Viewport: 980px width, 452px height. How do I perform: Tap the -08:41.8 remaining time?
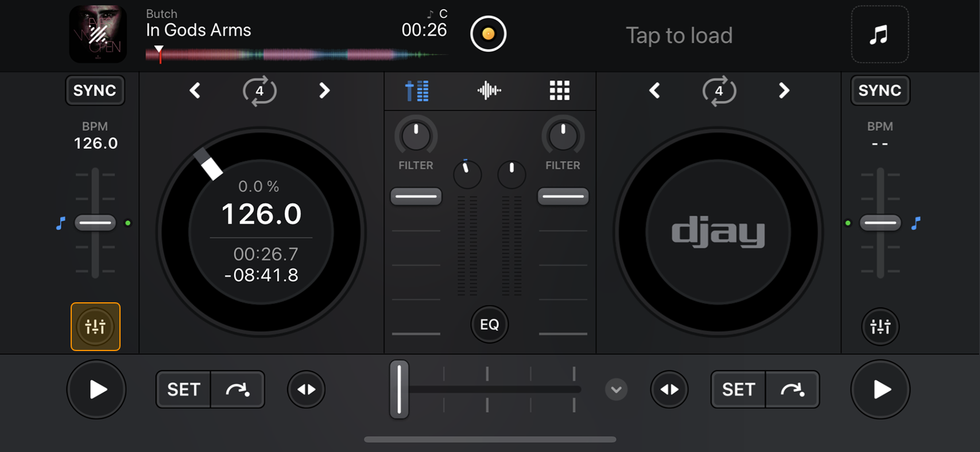point(261,275)
